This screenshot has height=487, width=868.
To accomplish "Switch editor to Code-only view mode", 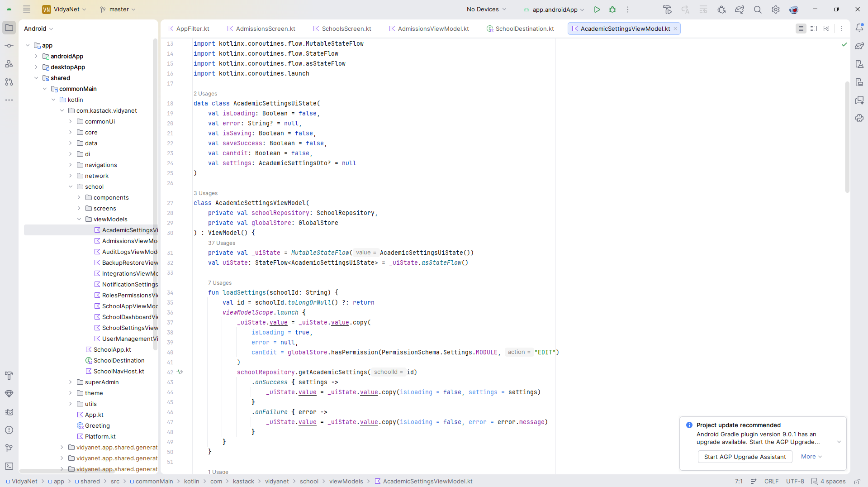I will pyautogui.click(x=801, y=29).
